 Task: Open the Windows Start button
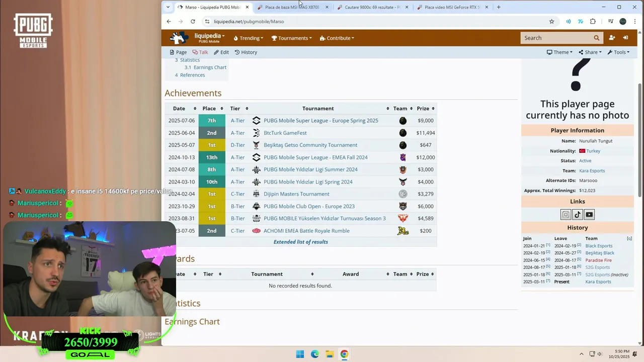300,354
